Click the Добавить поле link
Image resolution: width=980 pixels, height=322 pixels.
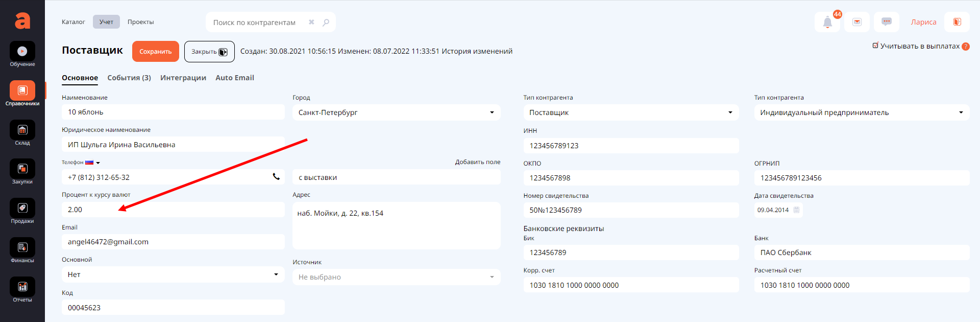click(x=477, y=162)
